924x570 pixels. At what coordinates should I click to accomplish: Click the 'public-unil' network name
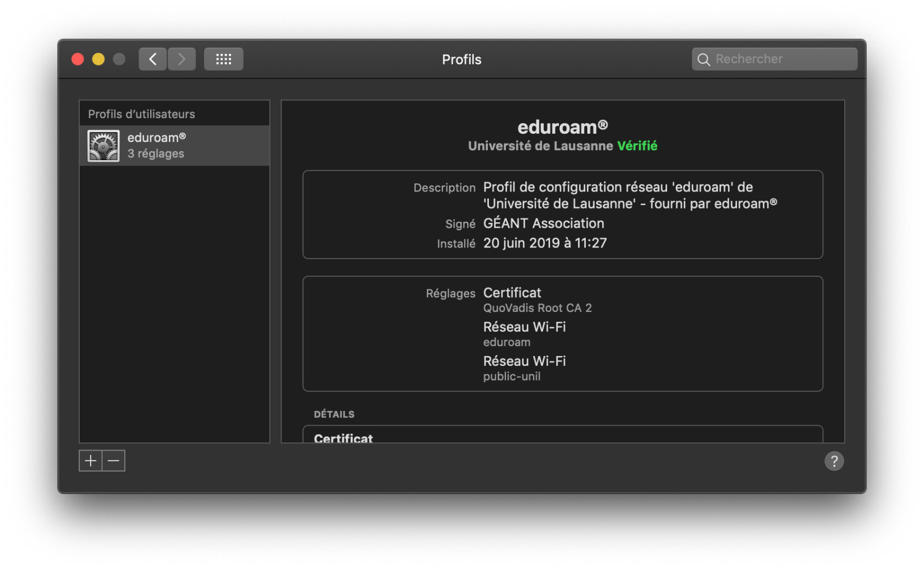pos(512,376)
